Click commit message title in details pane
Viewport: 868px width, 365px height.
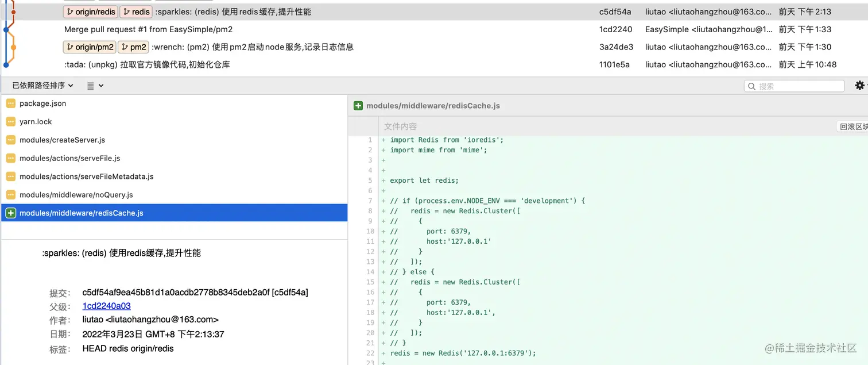122,253
